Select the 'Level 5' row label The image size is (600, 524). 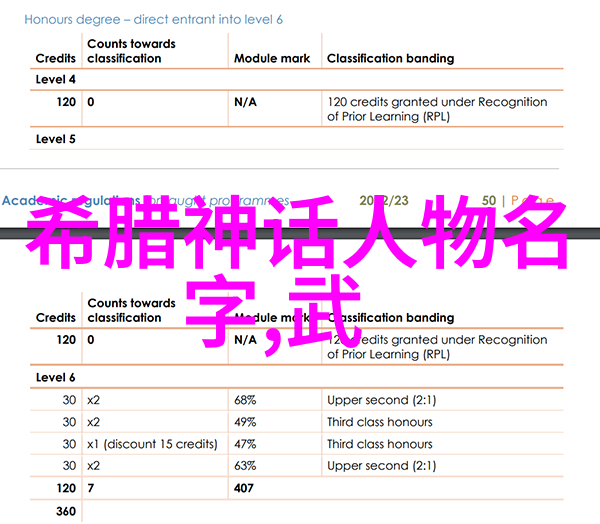(x=55, y=139)
